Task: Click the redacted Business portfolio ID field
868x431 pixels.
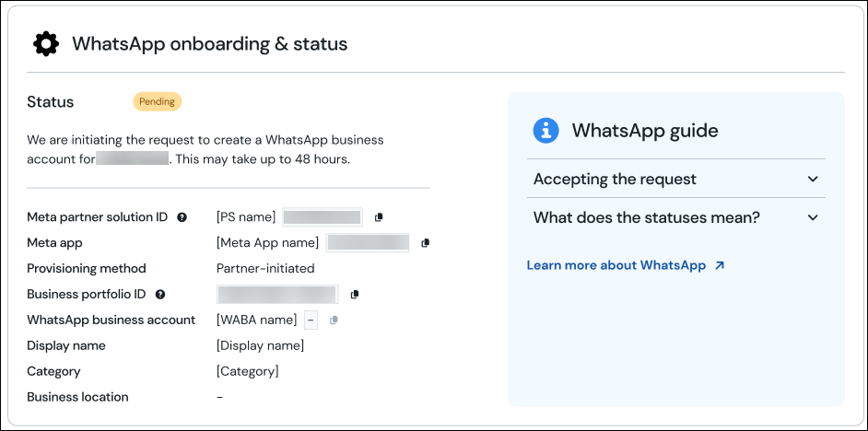Action: coord(277,295)
